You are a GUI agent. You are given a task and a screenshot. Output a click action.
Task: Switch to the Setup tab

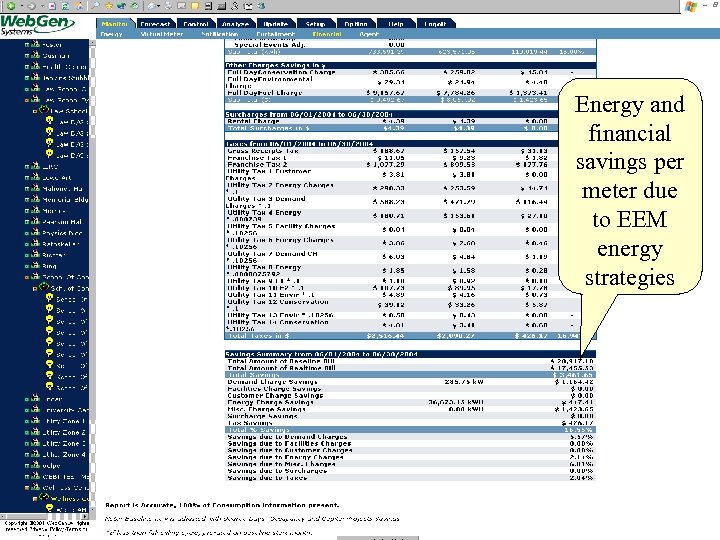(x=315, y=24)
